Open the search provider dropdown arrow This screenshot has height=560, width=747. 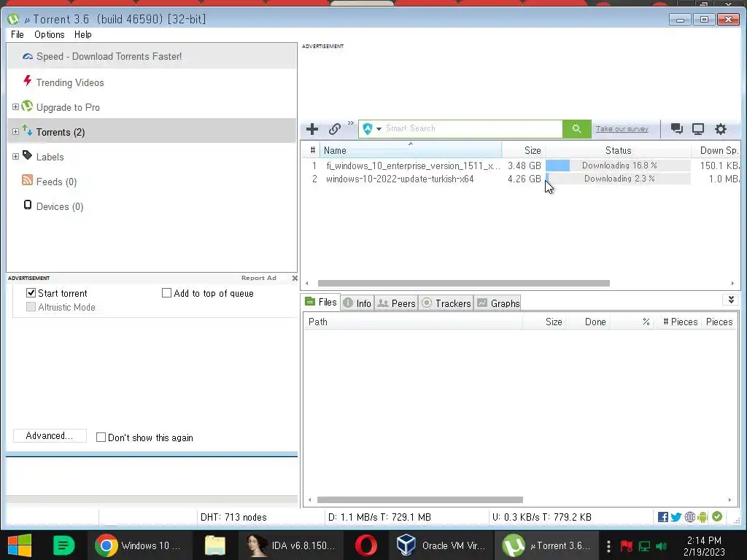379,129
